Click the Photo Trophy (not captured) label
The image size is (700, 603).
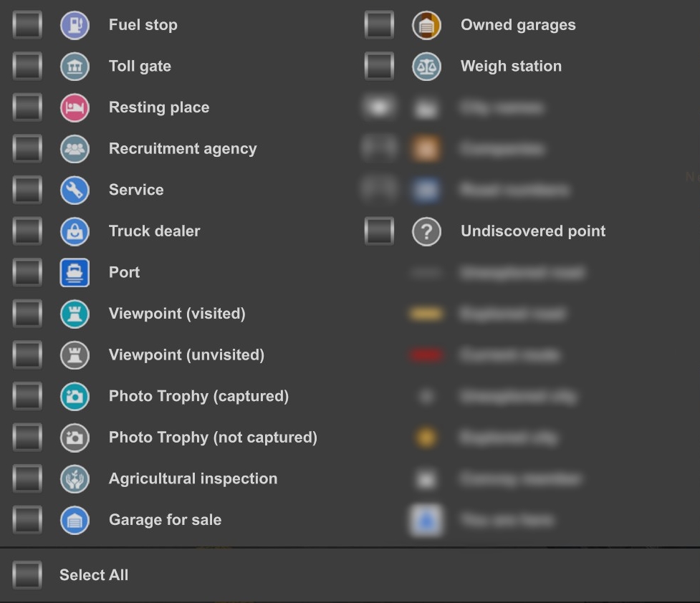click(213, 438)
